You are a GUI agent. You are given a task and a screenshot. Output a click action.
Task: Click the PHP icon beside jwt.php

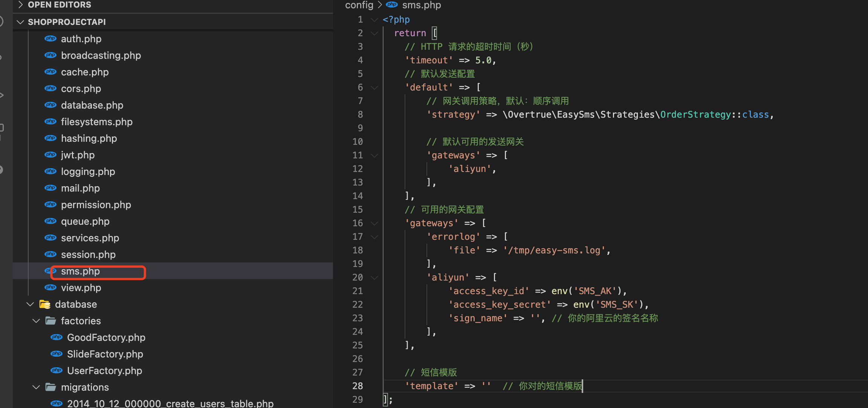50,155
